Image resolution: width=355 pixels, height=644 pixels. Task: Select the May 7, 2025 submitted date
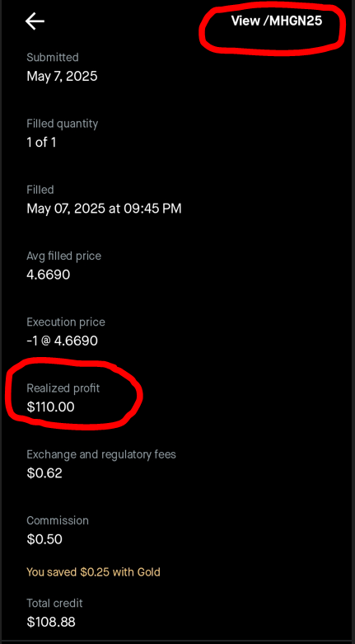coord(62,77)
